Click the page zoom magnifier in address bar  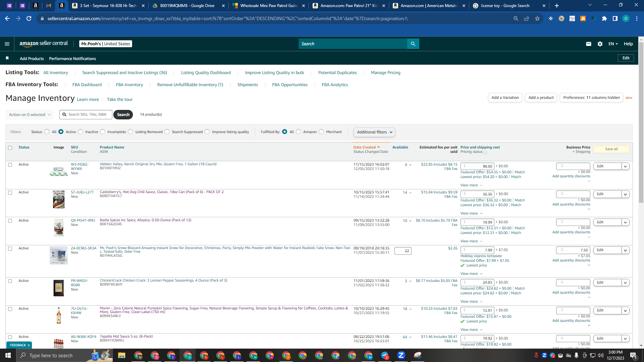click(516, 18)
